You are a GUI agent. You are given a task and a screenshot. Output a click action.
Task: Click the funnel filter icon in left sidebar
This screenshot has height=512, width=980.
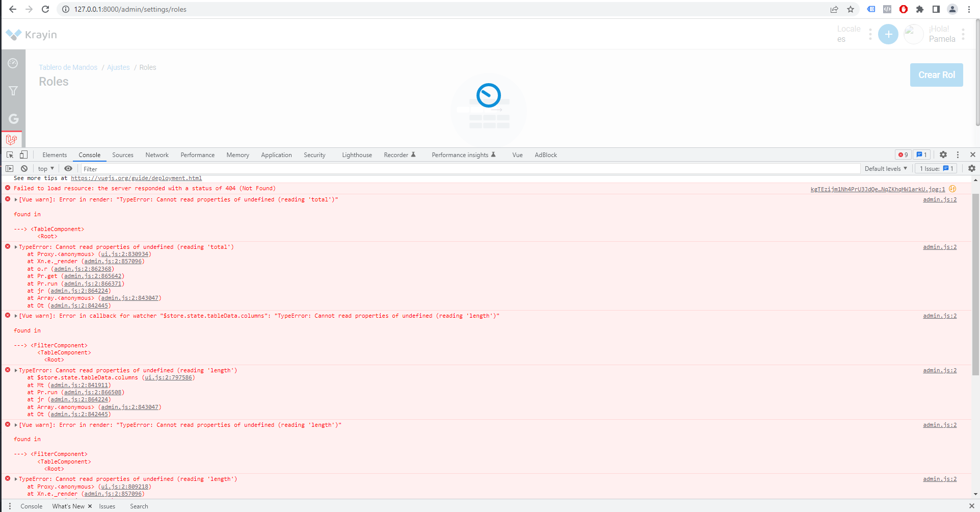pyautogui.click(x=13, y=90)
